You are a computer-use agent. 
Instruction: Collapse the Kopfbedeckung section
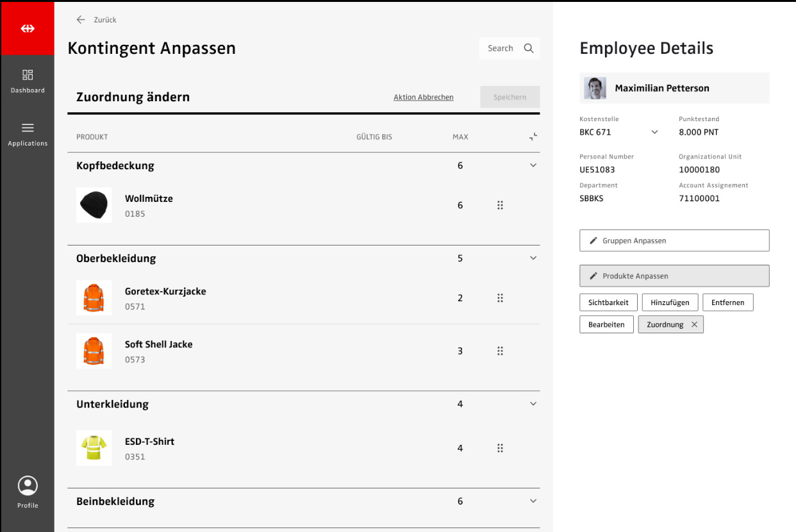(533, 165)
